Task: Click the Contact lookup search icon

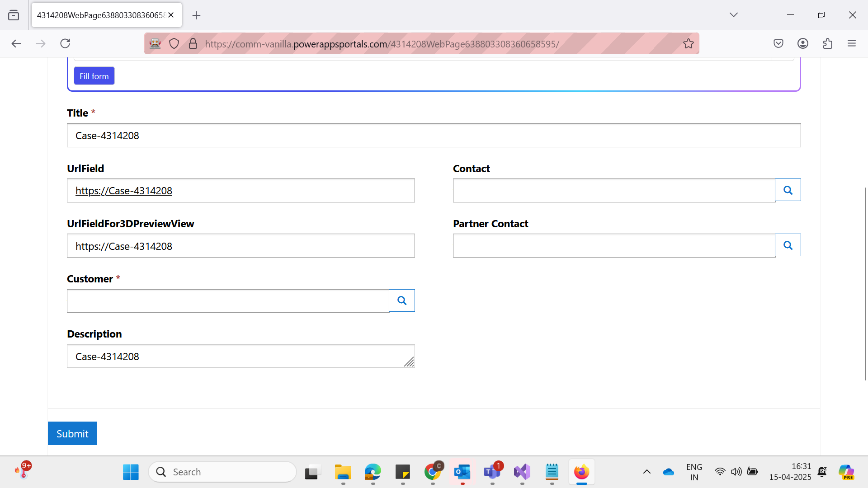Action: coord(788,190)
